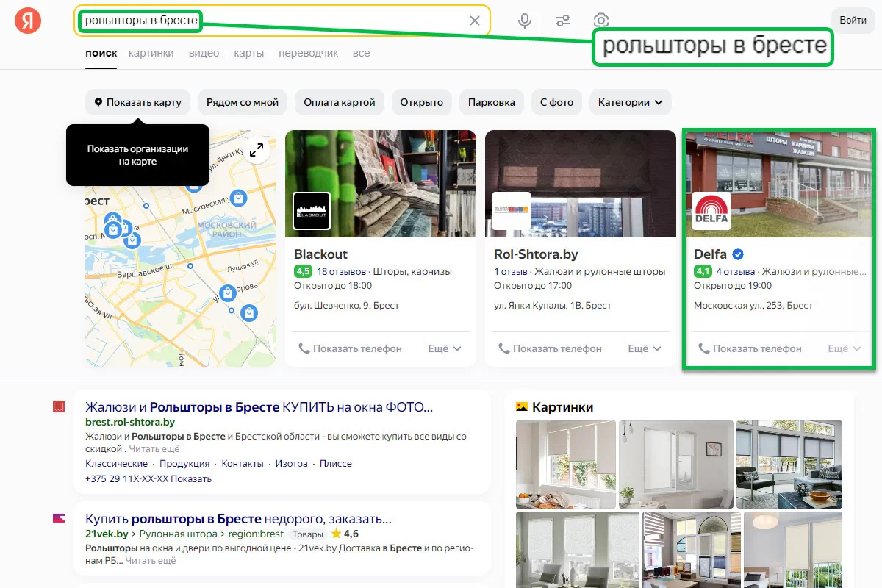Screen dimensions: 882x588
Task: Toggle the "Открыто" filter chip
Action: pyautogui.click(x=421, y=102)
